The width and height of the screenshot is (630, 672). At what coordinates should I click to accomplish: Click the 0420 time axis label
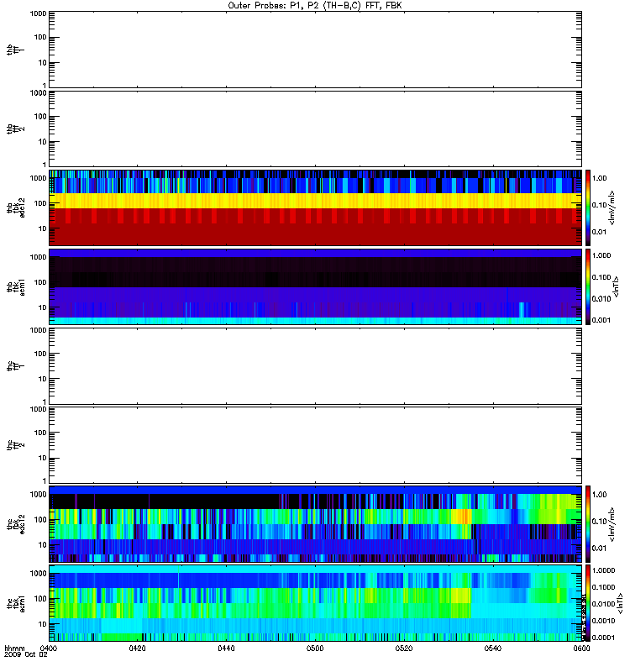tap(138, 648)
